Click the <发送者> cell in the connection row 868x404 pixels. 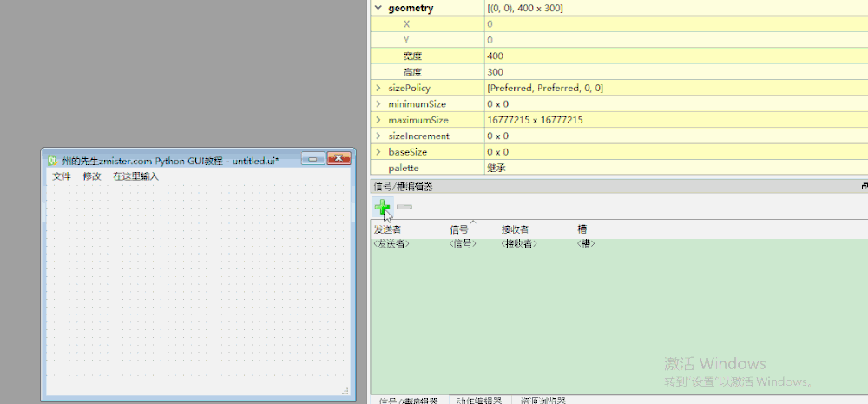[x=391, y=244]
